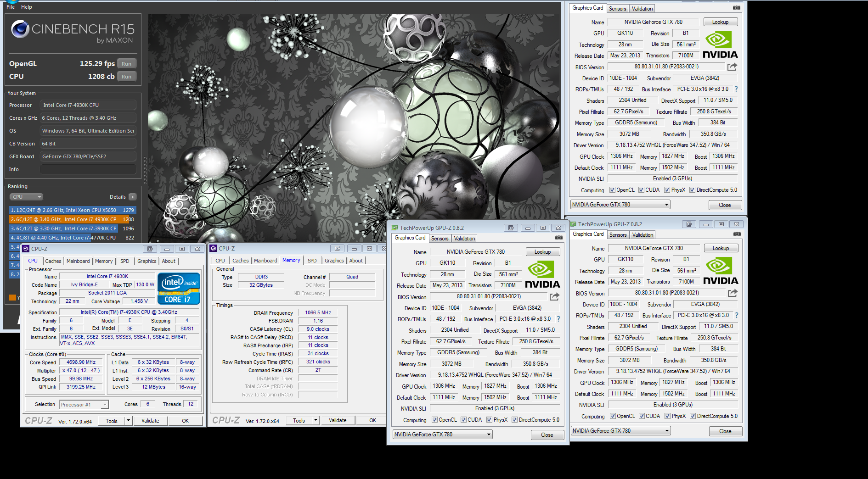This screenshot has height=479, width=868.
Task: Click the extra title-bar button in left CPU-Z
Action: click(x=150, y=249)
